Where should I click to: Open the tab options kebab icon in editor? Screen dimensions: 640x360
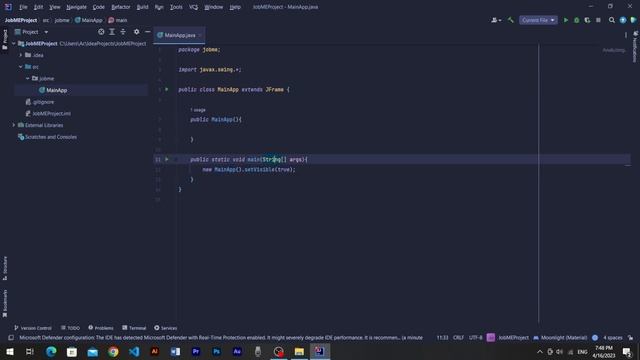[x=626, y=35]
